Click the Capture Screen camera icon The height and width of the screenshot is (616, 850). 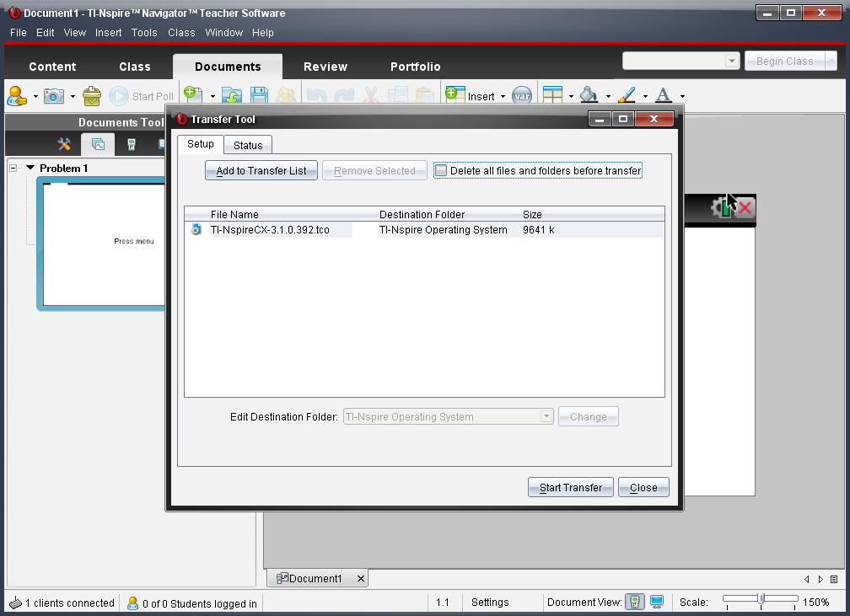pyautogui.click(x=54, y=96)
